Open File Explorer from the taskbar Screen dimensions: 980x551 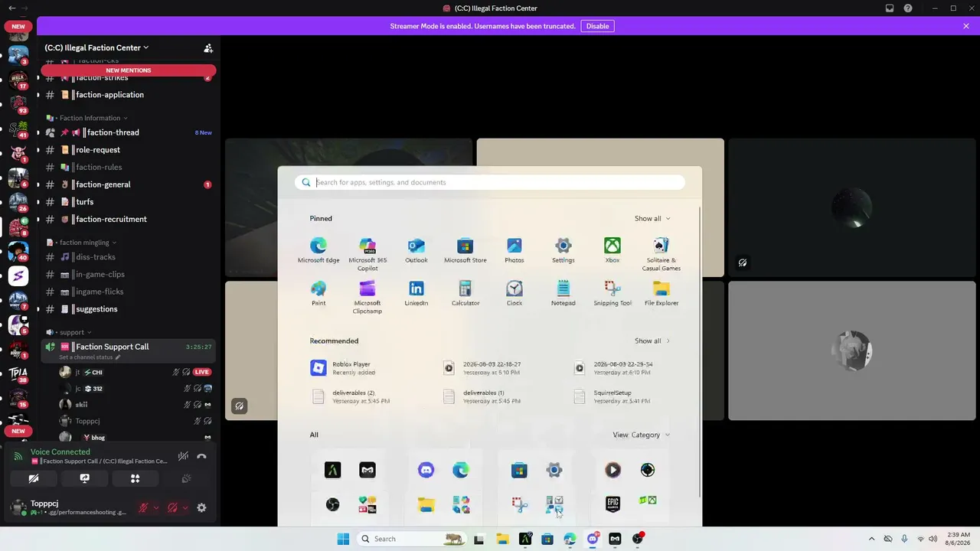click(502, 539)
